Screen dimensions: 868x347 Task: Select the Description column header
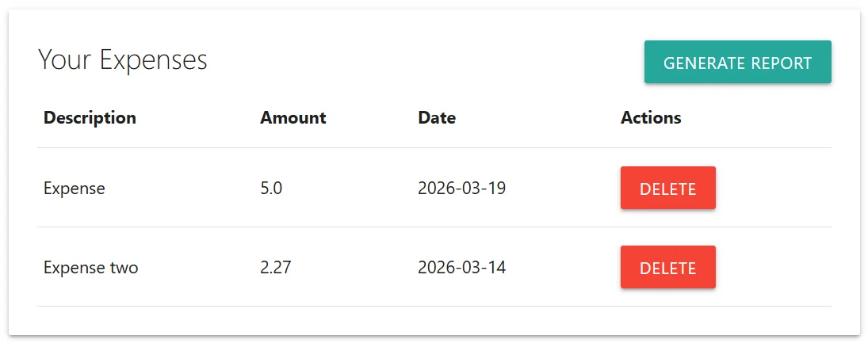[x=90, y=118]
